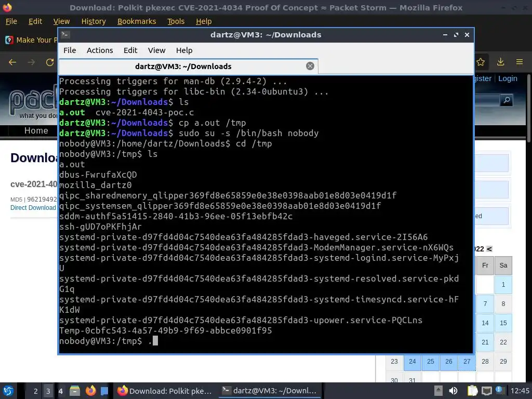Select day 7 in the calendar

pyautogui.click(x=485, y=303)
